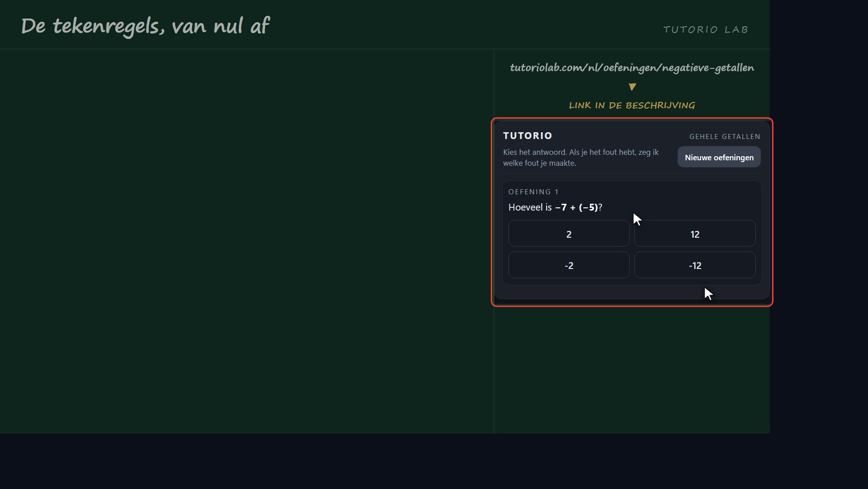The width and height of the screenshot is (868, 489).
Task: Select the -12 answer option
Action: (695, 265)
